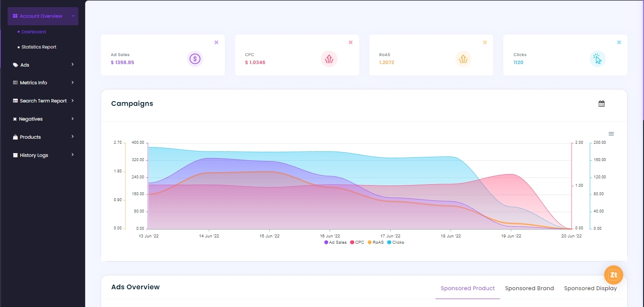Go to the Dashboard page
Screen dimensions: 644x307
[x=33, y=32]
